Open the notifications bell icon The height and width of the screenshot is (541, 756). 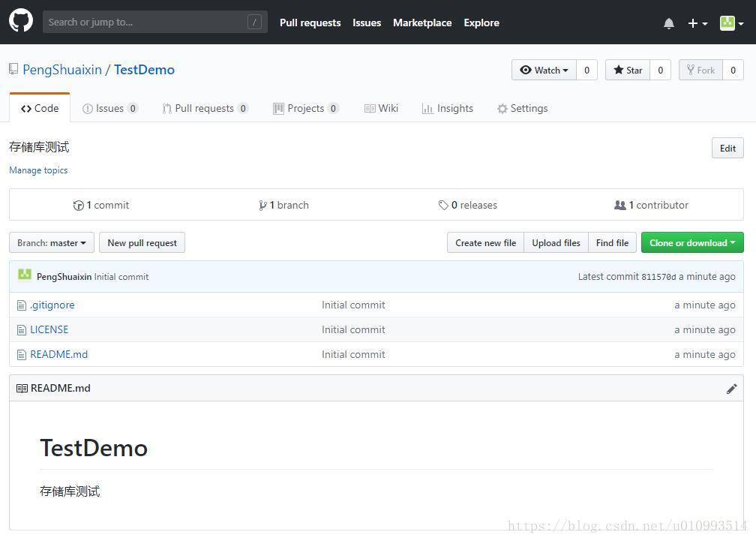click(x=669, y=23)
